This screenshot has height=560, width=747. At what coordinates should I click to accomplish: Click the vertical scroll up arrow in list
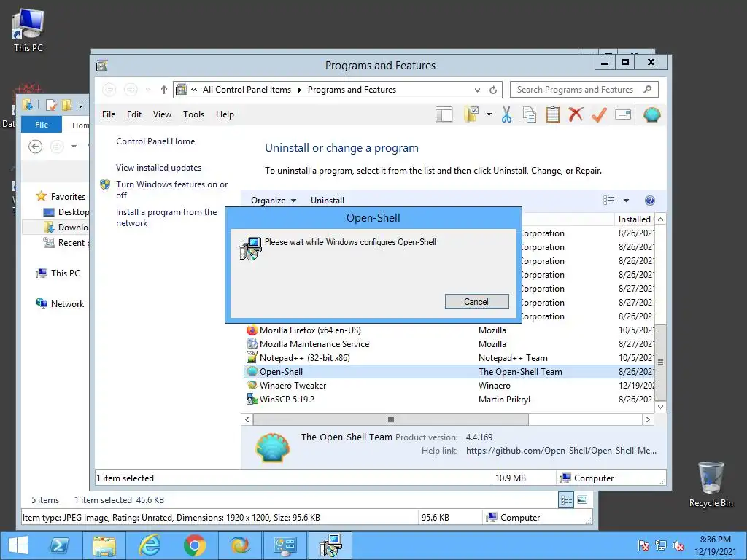660,219
